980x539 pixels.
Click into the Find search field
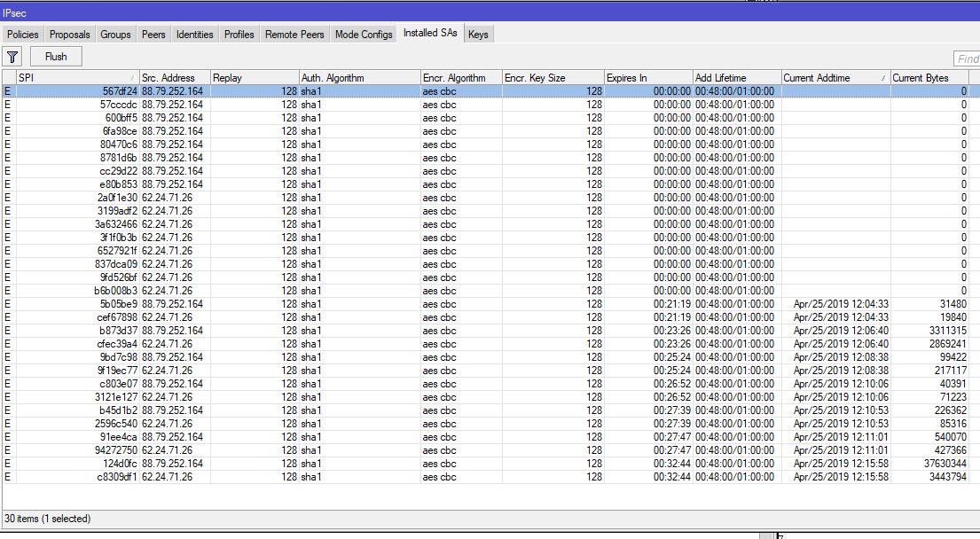click(967, 59)
